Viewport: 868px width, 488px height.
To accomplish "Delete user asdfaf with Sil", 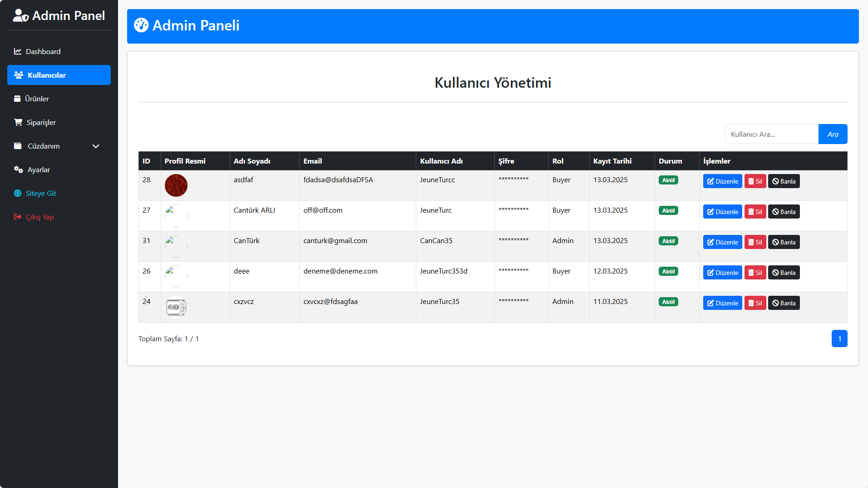I will 755,181.
